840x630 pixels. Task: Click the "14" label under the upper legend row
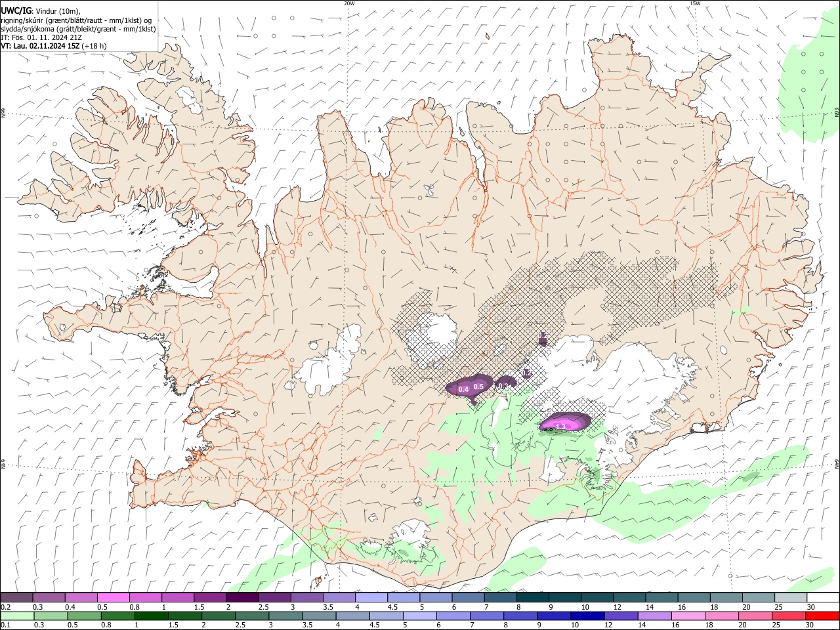point(649,608)
